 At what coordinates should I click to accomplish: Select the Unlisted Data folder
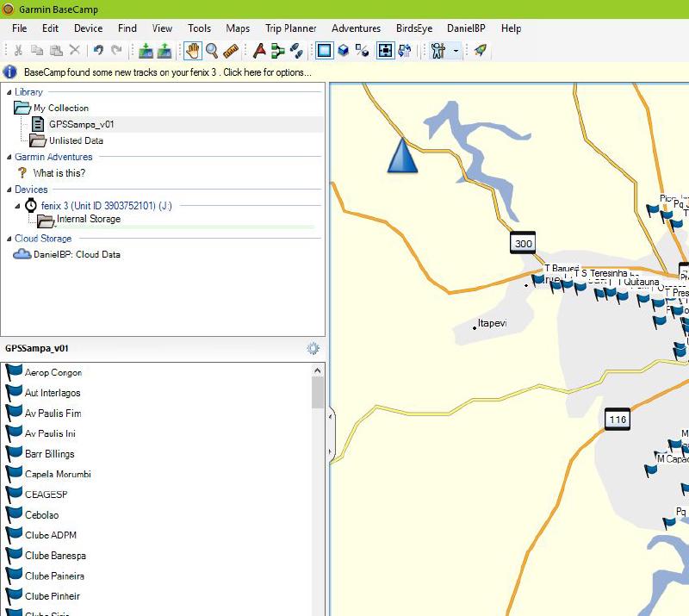tap(76, 140)
